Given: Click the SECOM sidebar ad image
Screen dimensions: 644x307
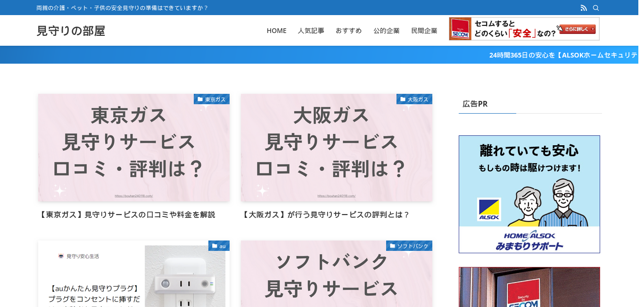Looking at the screenshot, I should click(529, 287).
